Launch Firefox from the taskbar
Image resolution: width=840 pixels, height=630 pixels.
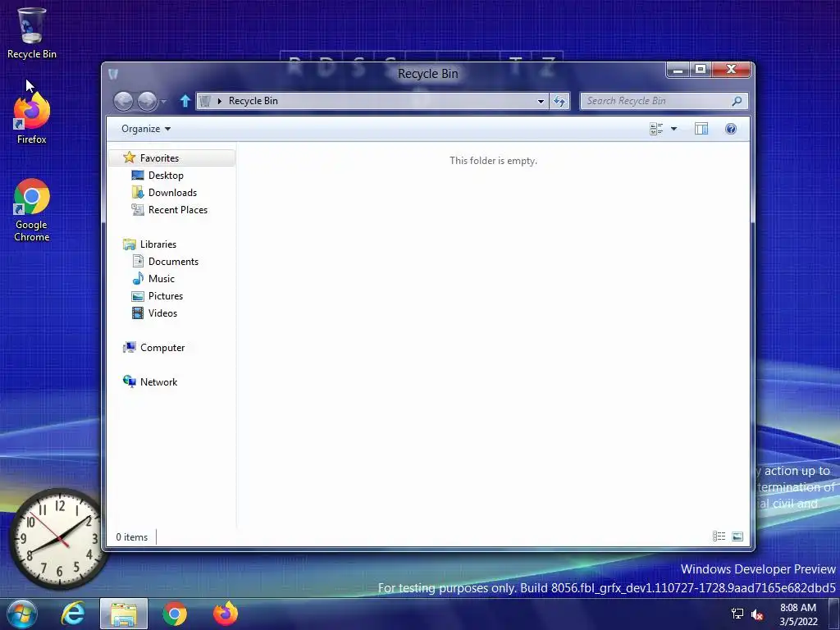tap(226, 614)
